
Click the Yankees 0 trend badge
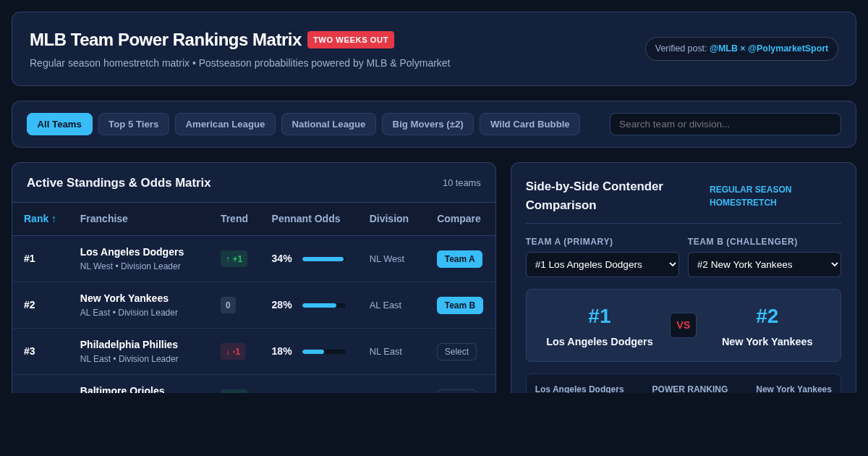pos(228,305)
